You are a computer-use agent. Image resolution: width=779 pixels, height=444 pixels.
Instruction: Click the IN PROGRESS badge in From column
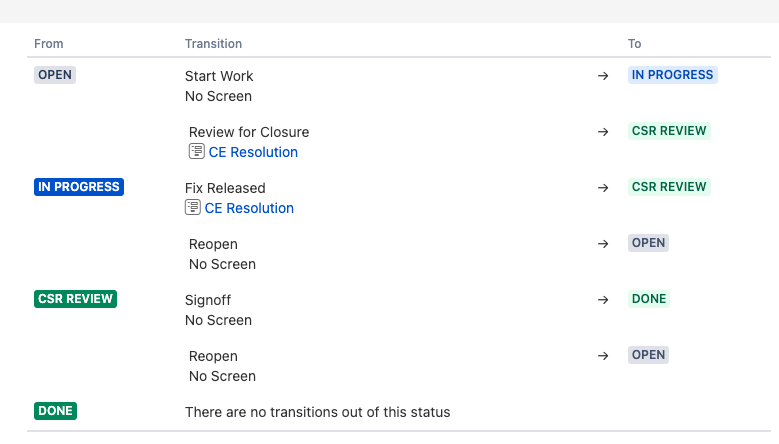click(x=79, y=187)
